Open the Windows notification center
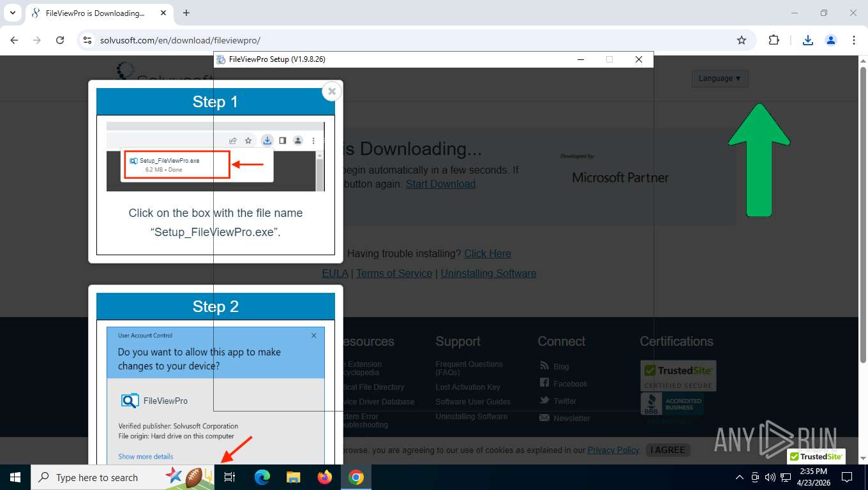This screenshot has width=868, height=490. (847, 477)
